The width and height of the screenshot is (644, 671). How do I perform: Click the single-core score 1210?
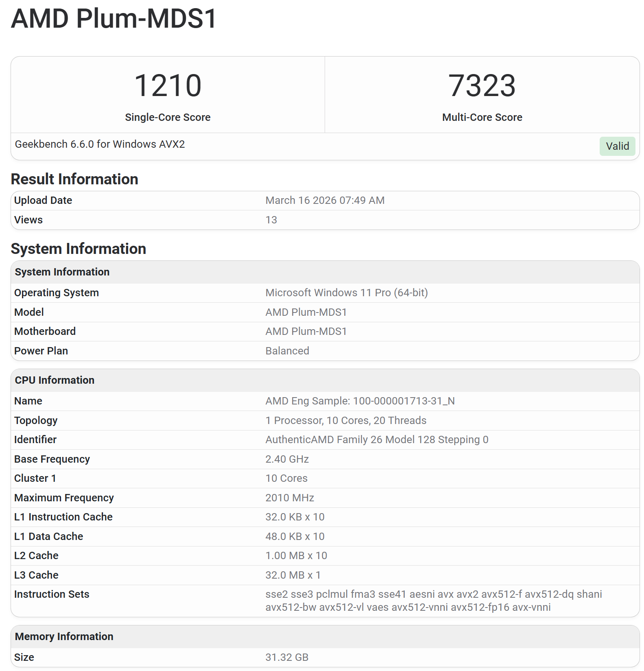pyautogui.click(x=168, y=86)
